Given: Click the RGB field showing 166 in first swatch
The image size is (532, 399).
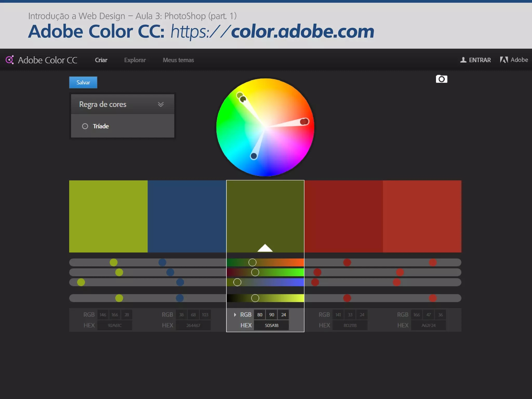Looking at the screenshot, I should coord(115,315).
